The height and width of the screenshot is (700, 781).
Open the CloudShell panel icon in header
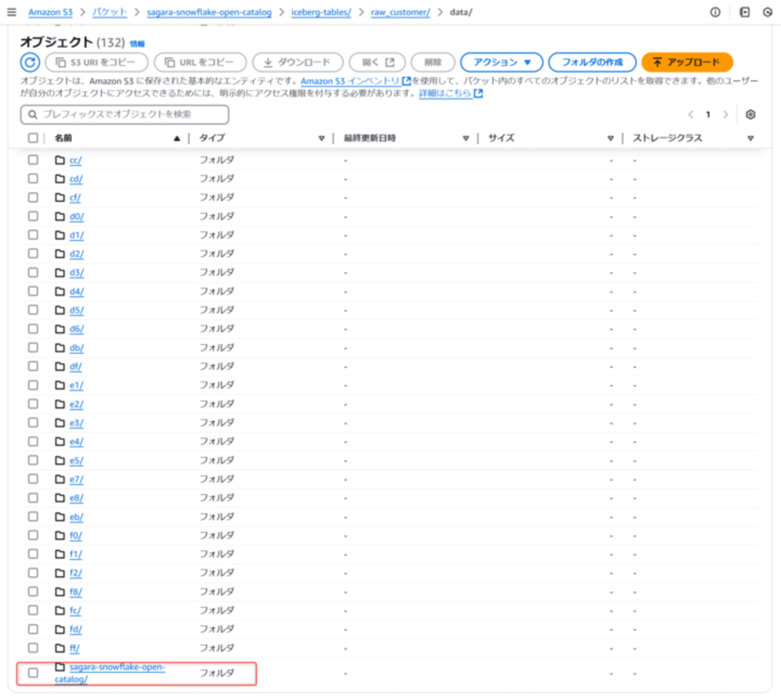point(744,12)
